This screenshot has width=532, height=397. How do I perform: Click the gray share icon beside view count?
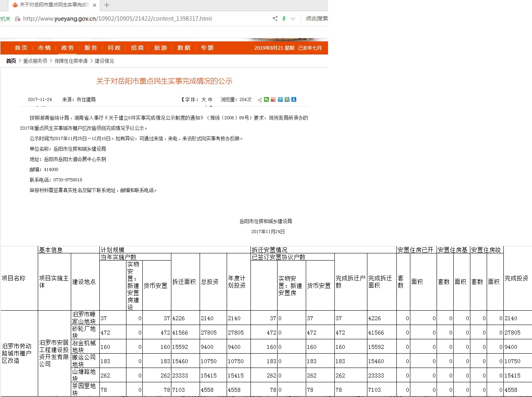[260, 100]
